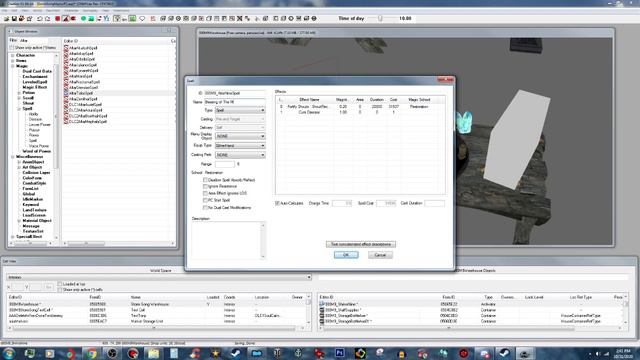Viewport: 640px width, 360px height.
Task: Expand the Character tree node
Action: click(13, 56)
